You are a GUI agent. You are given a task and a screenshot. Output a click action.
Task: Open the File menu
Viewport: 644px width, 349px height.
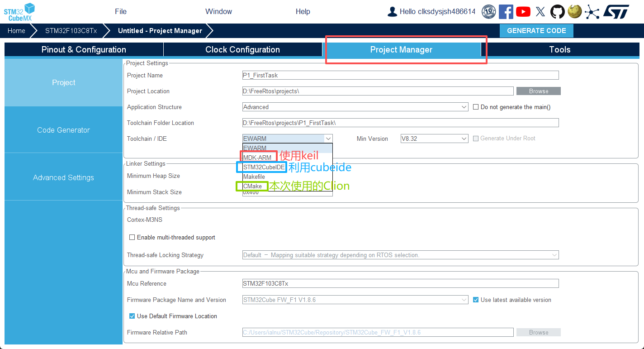[121, 12]
